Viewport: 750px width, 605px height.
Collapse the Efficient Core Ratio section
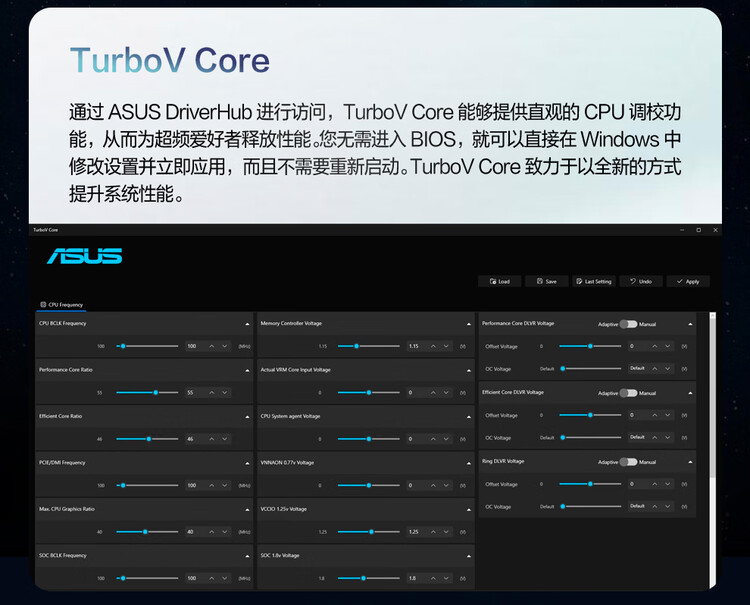pos(247,417)
